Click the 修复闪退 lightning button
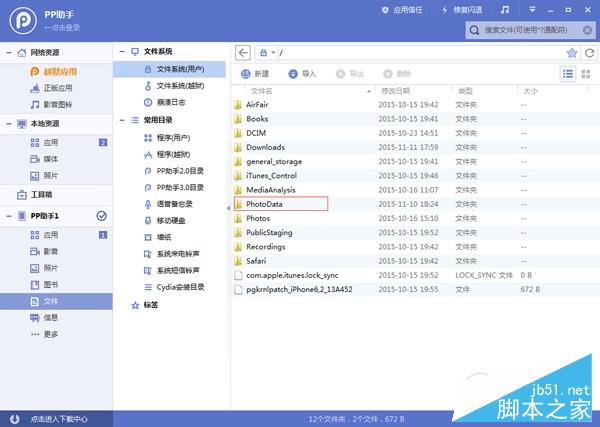Viewport: 600px width, 427px height. pos(461,10)
